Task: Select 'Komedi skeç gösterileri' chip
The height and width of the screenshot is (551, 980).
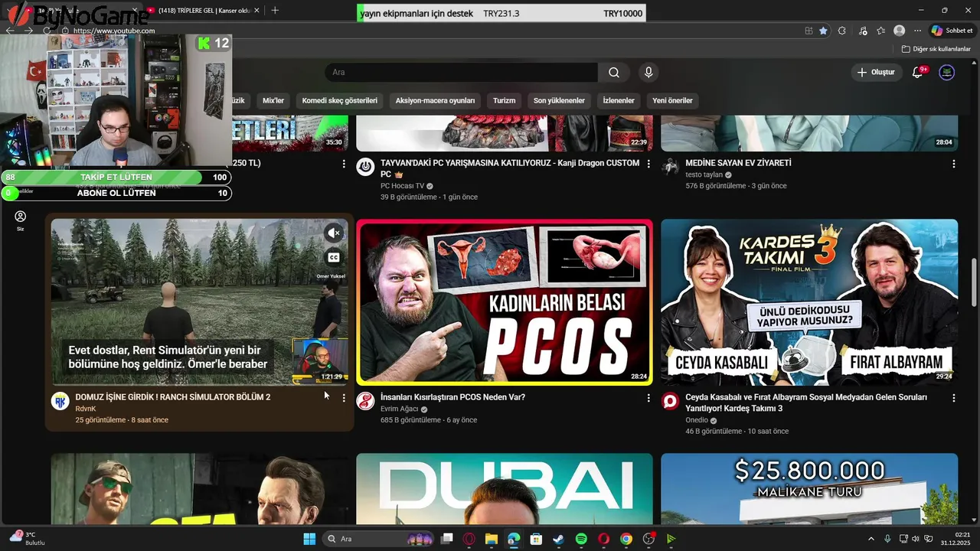Action: point(340,100)
